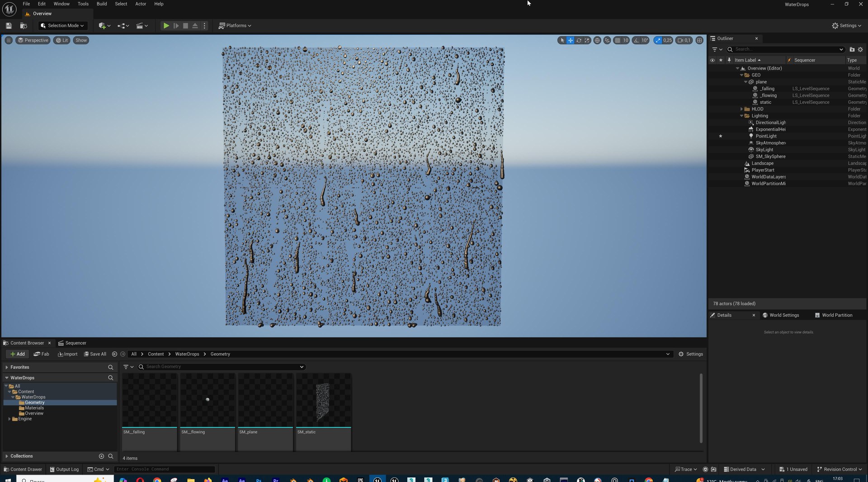Toggle surface snapping icon in viewport
The width and height of the screenshot is (868, 482).
pyautogui.click(x=607, y=40)
